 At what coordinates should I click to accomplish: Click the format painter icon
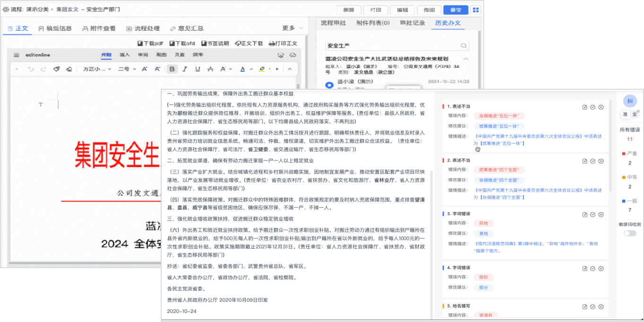pyautogui.click(x=56, y=69)
